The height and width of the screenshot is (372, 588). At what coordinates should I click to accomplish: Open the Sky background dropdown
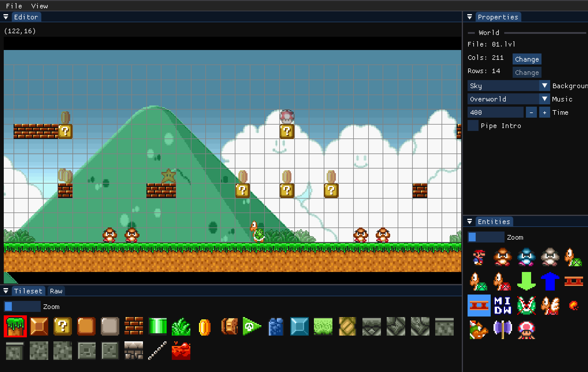pos(509,86)
